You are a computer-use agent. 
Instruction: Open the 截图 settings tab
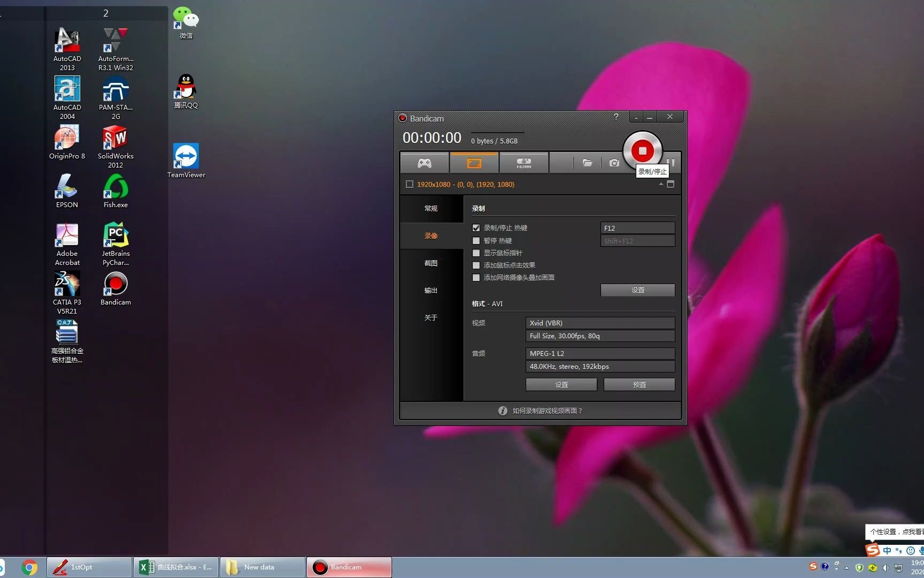[x=431, y=263]
